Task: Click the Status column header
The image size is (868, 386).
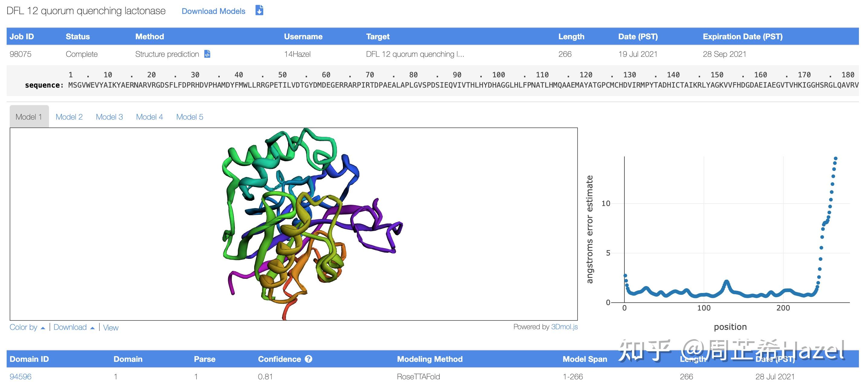Action: click(x=77, y=36)
